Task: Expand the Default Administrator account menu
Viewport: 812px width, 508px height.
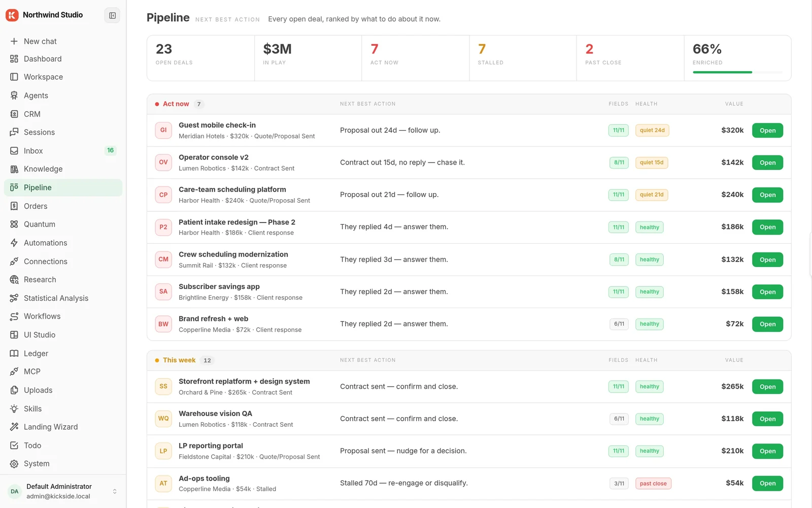Action: (x=63, y=491)
